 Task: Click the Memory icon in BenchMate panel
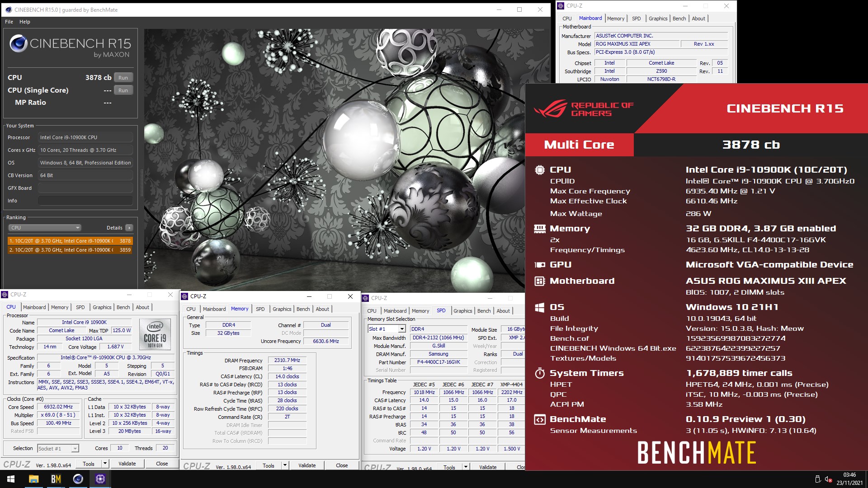coord(539,229)
